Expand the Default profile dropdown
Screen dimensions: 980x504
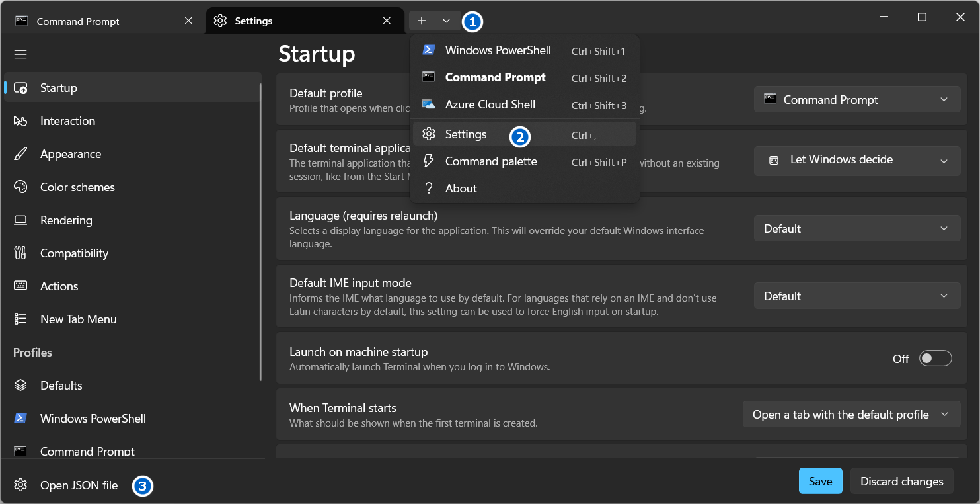click(857, 100)
